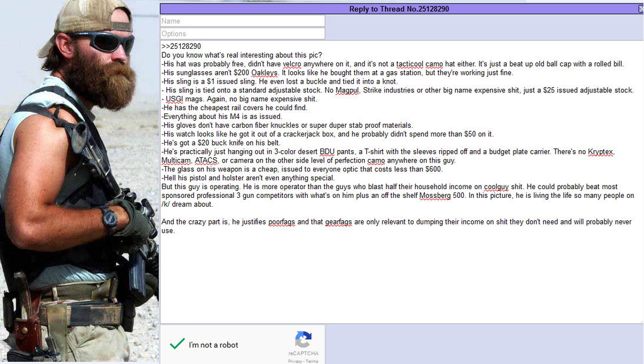Click the underlined word gearfags

coord(338,222)
